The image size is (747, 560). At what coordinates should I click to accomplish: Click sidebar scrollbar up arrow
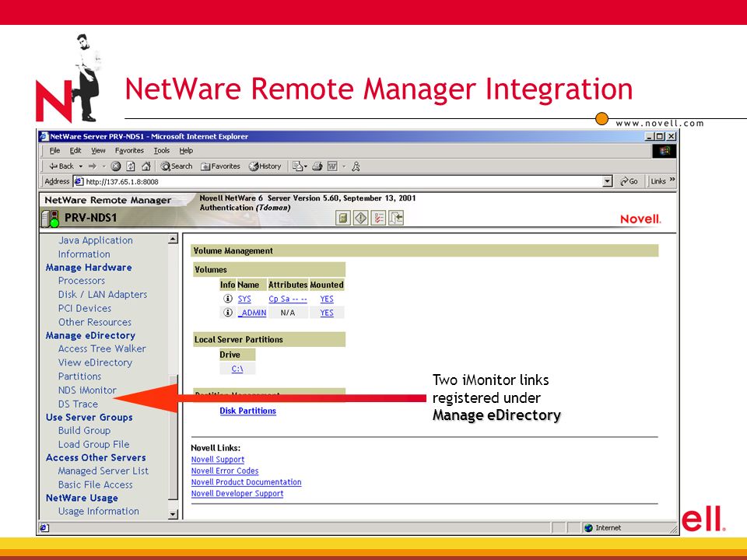tap(173, 239)
